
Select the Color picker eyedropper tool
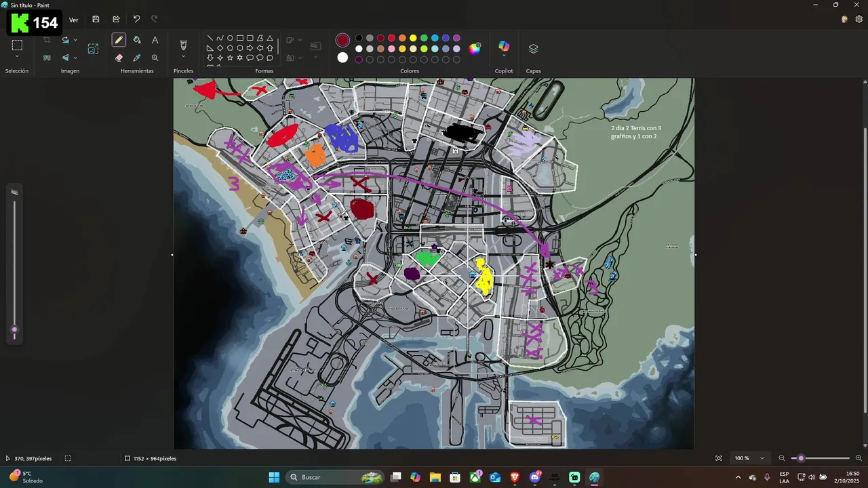click(x=137, y=58)
